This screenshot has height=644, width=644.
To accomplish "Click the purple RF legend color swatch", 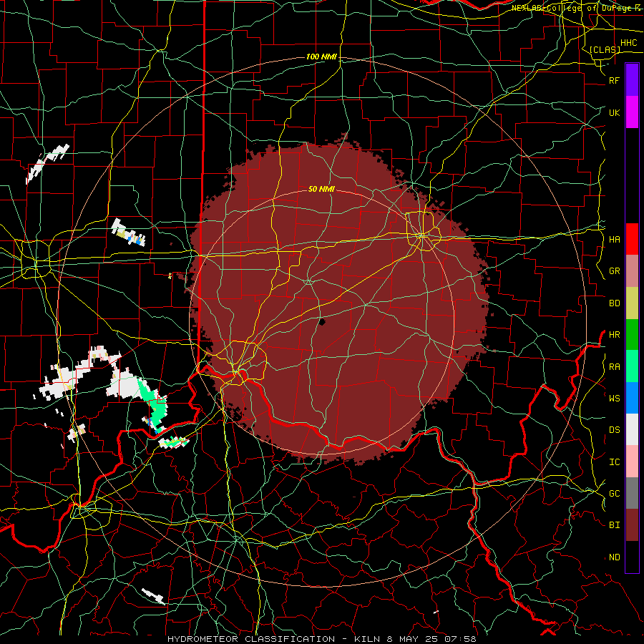I will coord(632,80).
